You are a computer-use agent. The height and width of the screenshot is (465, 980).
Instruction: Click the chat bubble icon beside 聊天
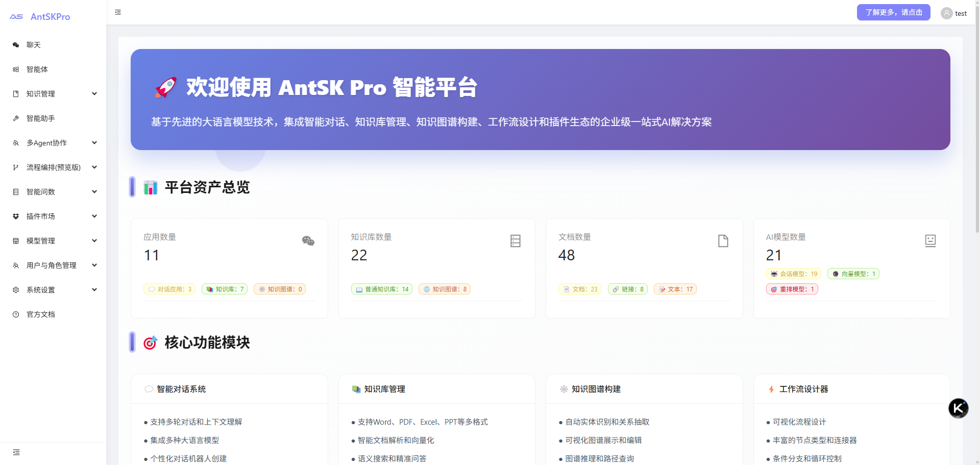[x=16, y=45]
